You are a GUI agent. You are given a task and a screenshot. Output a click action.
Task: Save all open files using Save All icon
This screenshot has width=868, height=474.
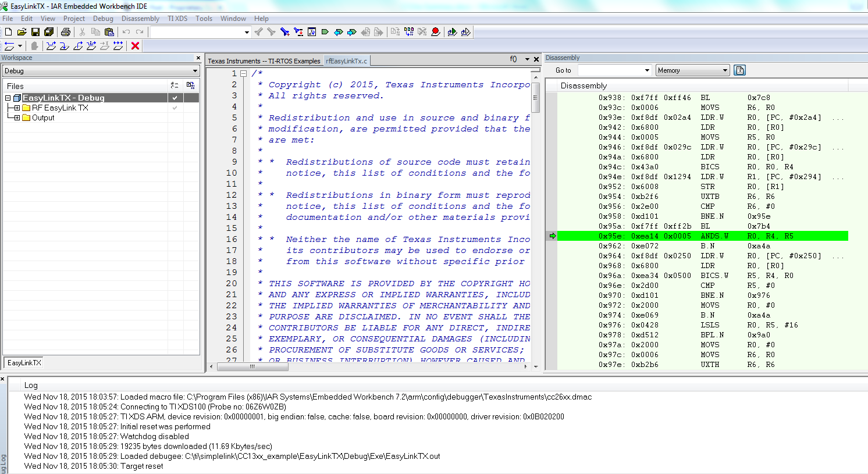[x=49, y=32]
